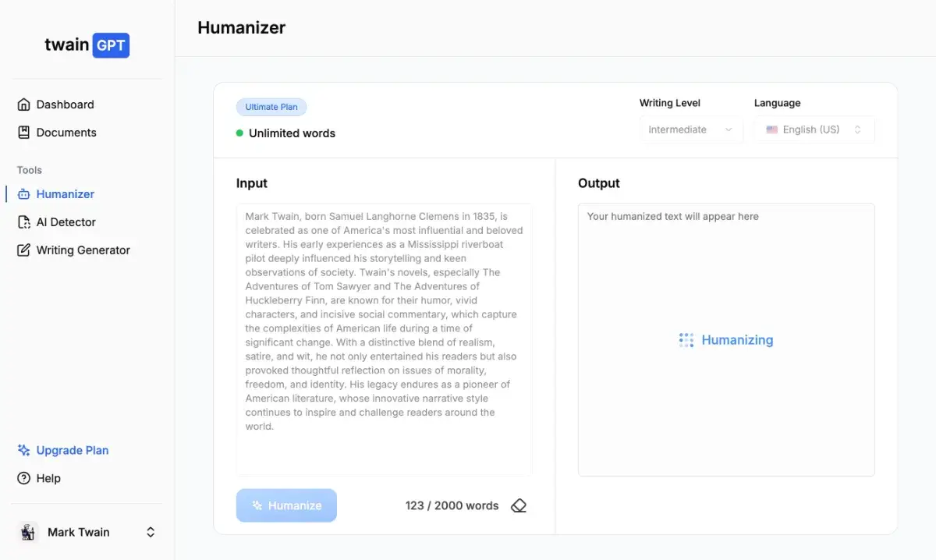Click the Mark Twain avatar picture
Image resolution: width=936 pixels, height=560 pixels.
pos(28,532)
